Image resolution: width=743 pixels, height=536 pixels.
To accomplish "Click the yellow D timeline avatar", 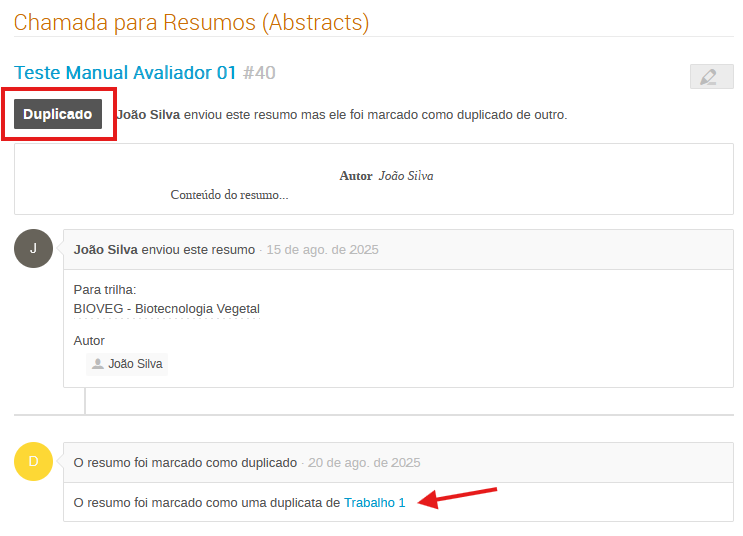I will click(x=33, y=462).
